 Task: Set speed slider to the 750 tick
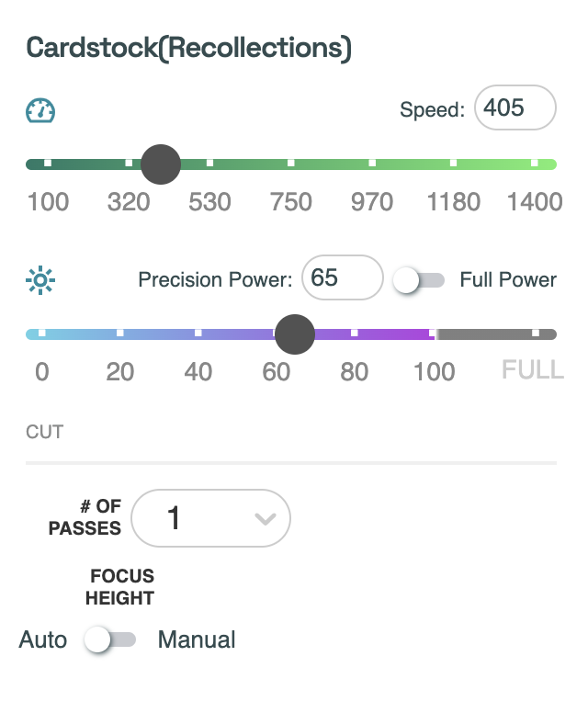point(291,164)
